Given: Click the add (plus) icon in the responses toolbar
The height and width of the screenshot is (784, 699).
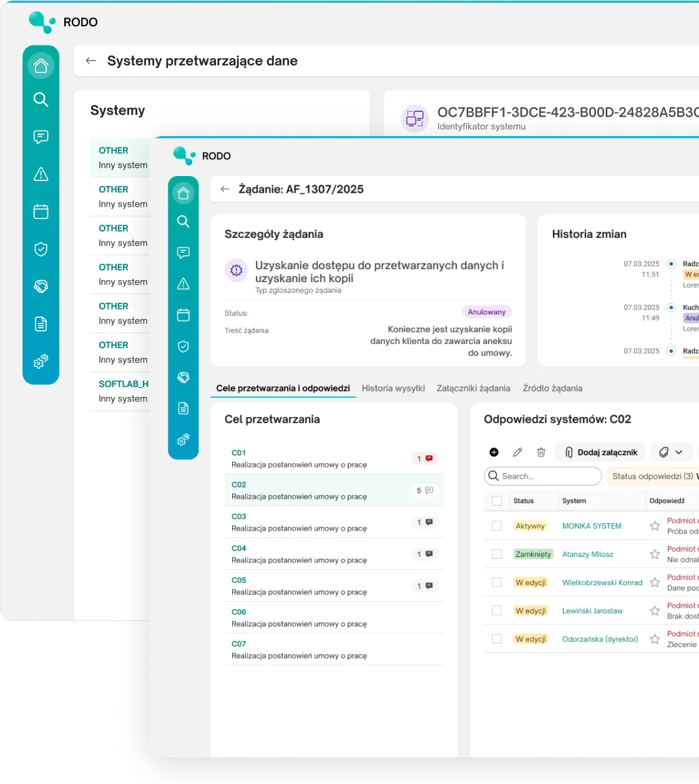Looking at the screenshot, I should (494, 453).
